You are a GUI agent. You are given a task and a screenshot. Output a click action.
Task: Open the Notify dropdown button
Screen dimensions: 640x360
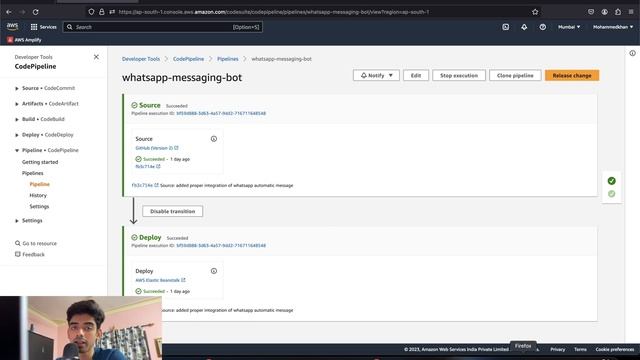coord(376,76)
